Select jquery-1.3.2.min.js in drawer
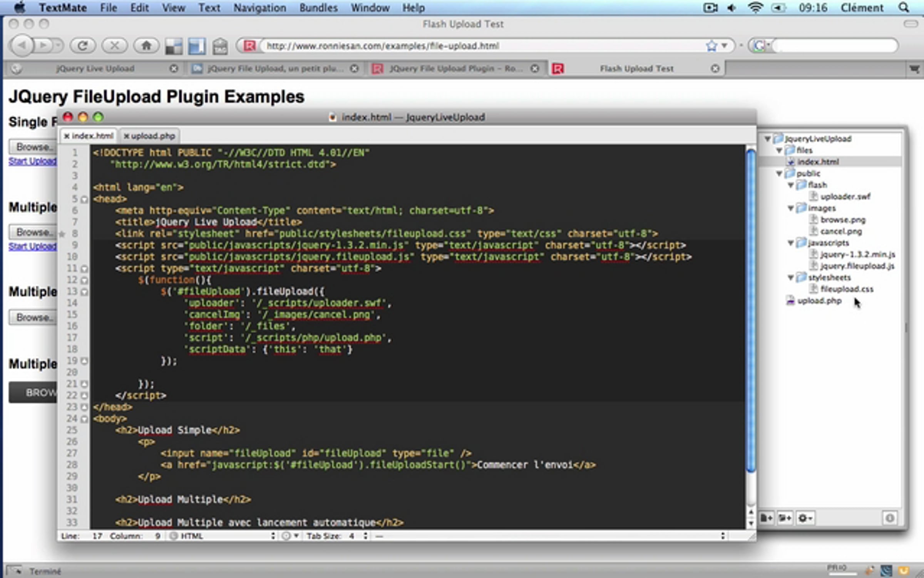Screen dimensions: 924x578 (x=857, y=254)
